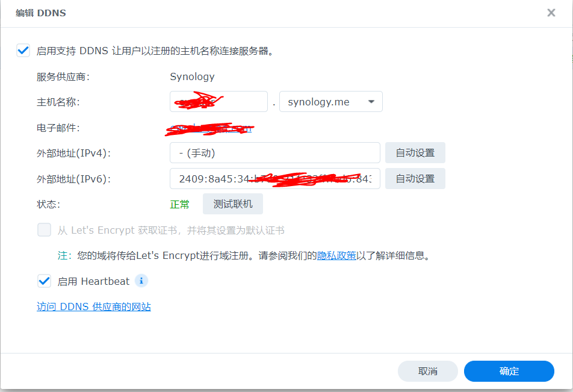Click the external IPv6 address field
This screenshot has width=573, height=392.
point(275,178)
